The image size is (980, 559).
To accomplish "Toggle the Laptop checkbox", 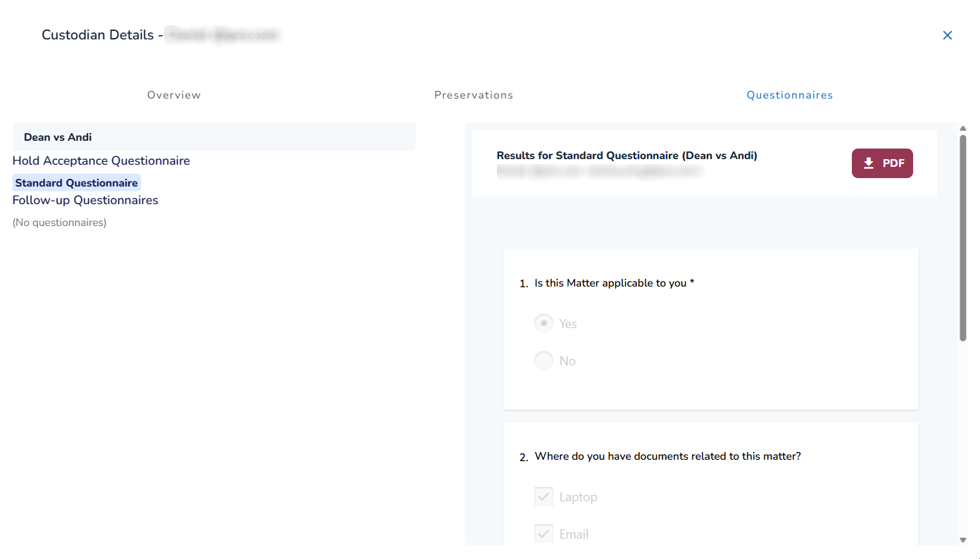I will [544, 496].
